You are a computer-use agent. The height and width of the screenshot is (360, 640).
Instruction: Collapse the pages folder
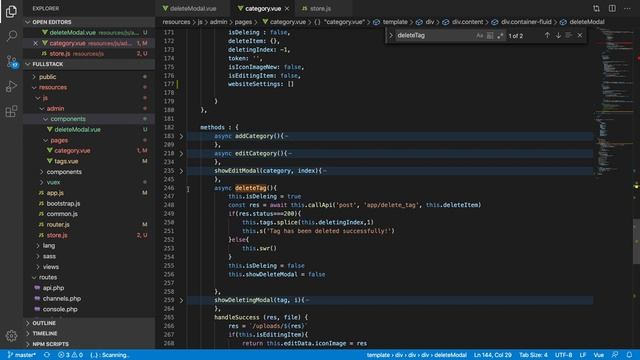tap(59, 140)
